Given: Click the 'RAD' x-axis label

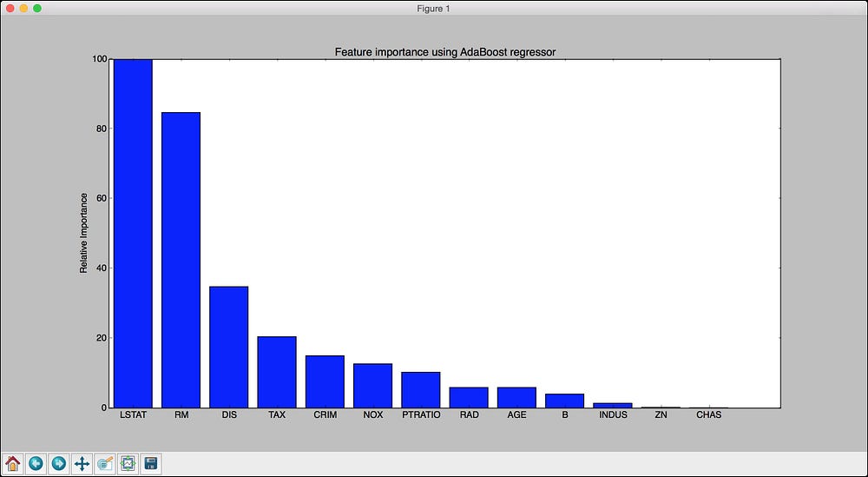Looking at the screenshot, I should (x=469, y=415).
